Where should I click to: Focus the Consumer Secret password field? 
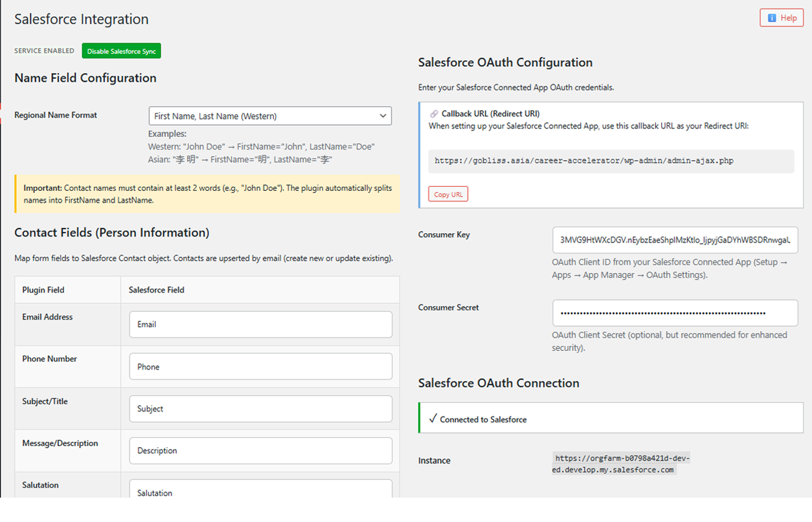point(675,313)
